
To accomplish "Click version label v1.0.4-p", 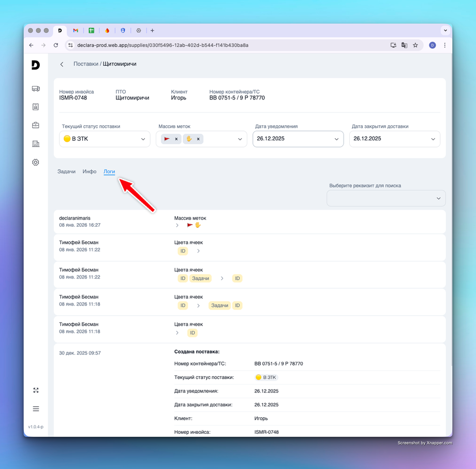I will coord(36,427).
